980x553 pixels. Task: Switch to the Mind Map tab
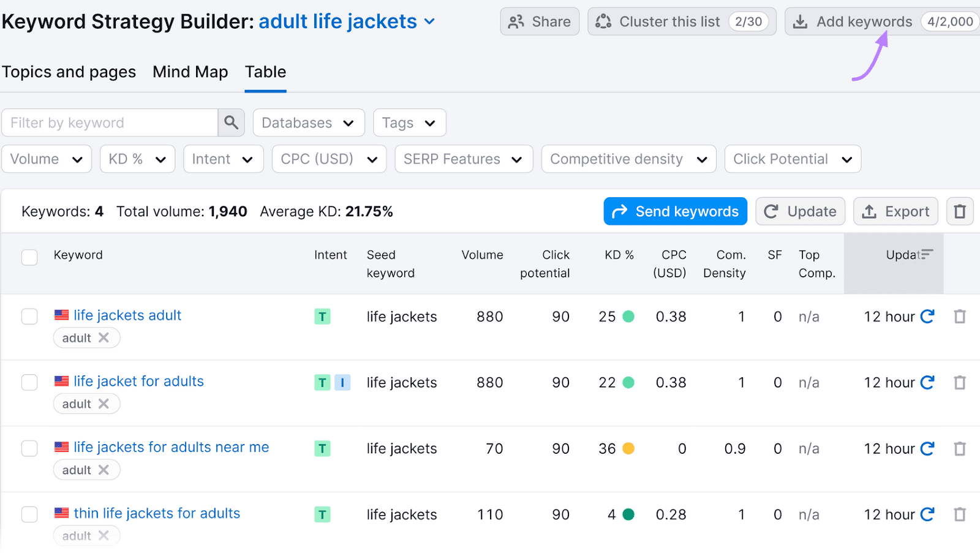tap(190, 72)
